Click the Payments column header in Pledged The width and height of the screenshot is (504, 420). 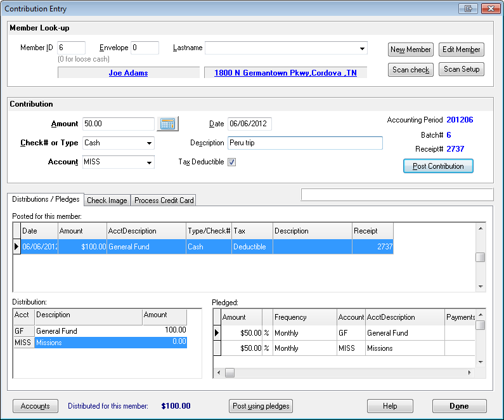[460, 317]
